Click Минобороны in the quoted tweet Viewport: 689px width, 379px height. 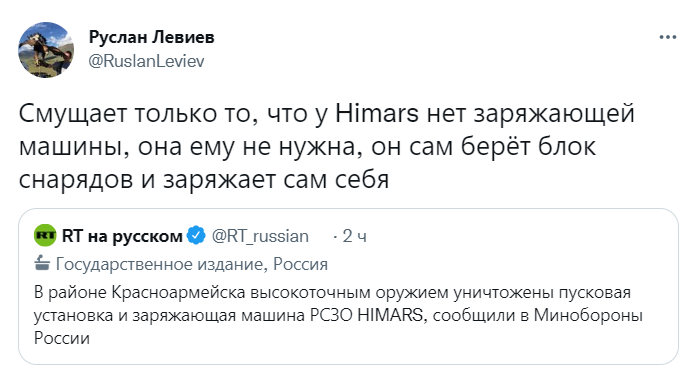point(588,315)
